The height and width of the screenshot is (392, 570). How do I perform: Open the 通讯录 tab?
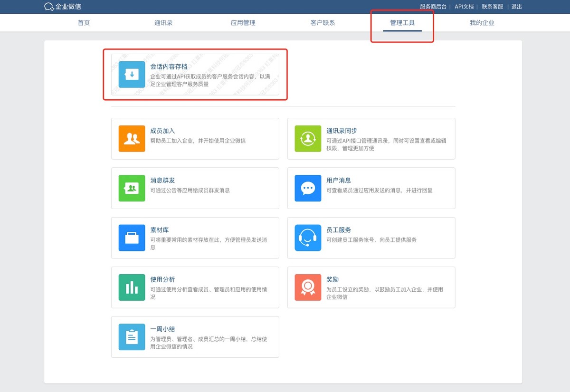[163, 22]
